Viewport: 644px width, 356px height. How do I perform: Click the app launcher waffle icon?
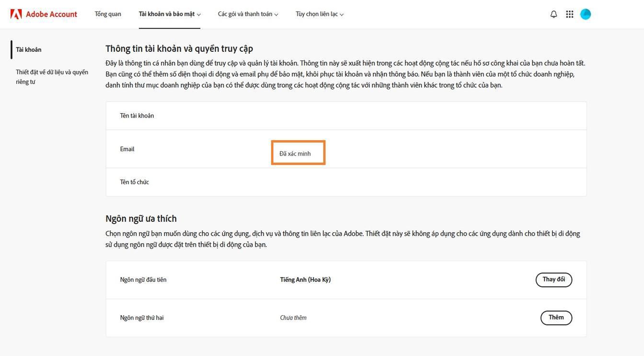pos(569,13)
